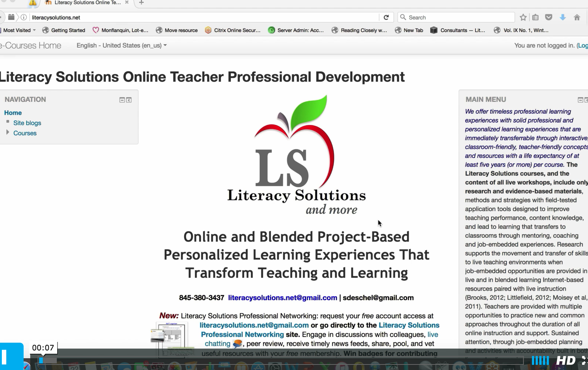Open Reading Closely bookmark

[359, 30]
